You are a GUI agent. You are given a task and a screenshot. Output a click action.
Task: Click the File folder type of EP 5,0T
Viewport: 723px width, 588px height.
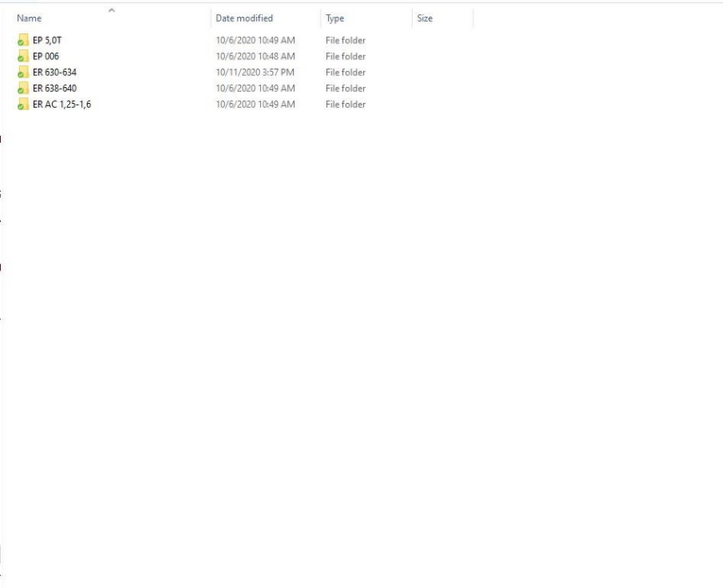click(x=346, y=41)
